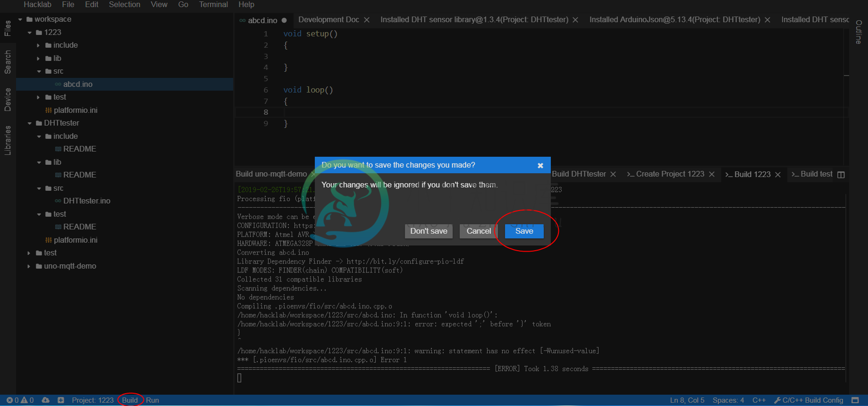Open the Search side panel
Viewport: 868px width, 406px height.
pyautogui.click(x=8, y=62)
